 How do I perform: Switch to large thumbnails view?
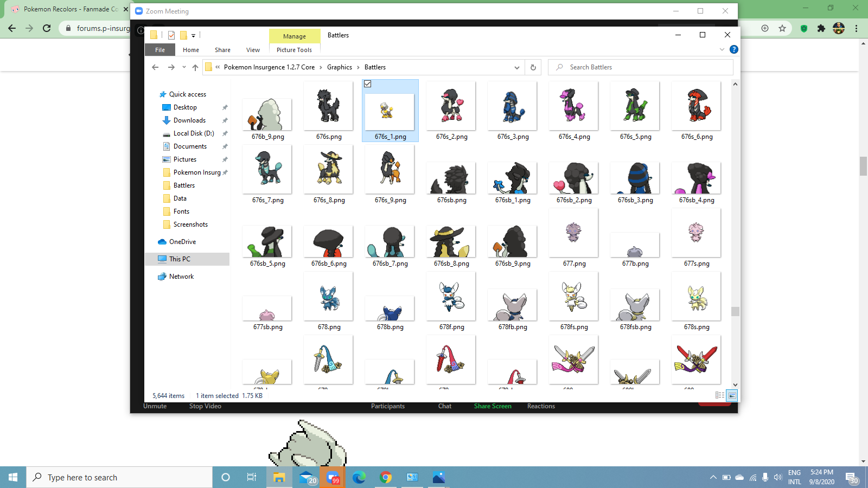[x=732, y=395]
